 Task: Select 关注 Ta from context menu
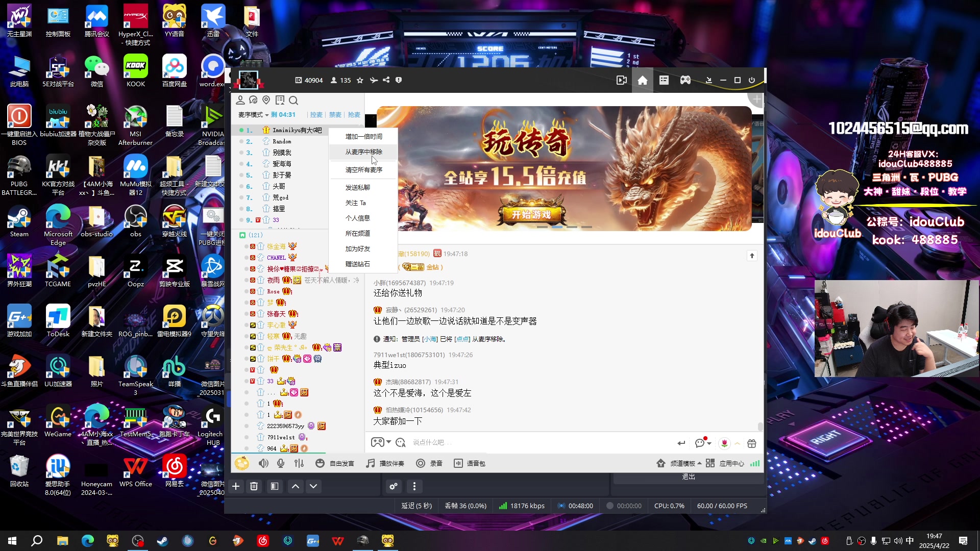[x=363, y=203]
